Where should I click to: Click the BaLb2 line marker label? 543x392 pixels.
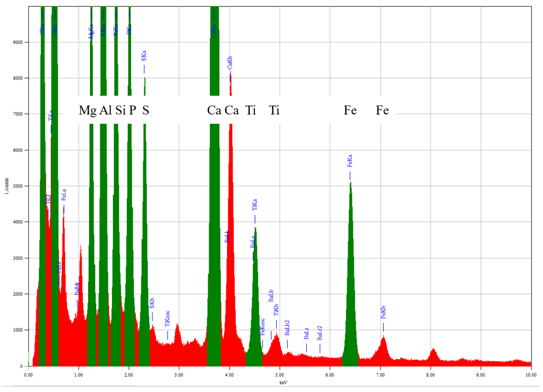pos(287,328)
